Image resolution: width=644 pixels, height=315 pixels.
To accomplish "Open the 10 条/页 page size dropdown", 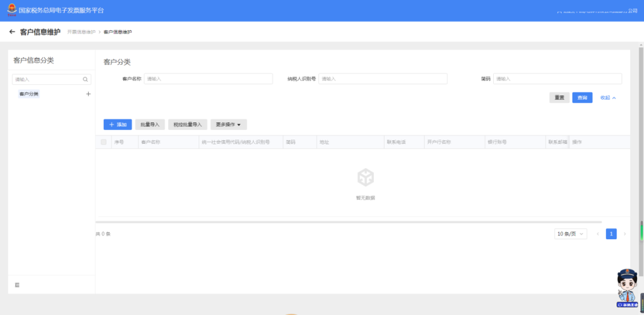I will coord(571,234).
